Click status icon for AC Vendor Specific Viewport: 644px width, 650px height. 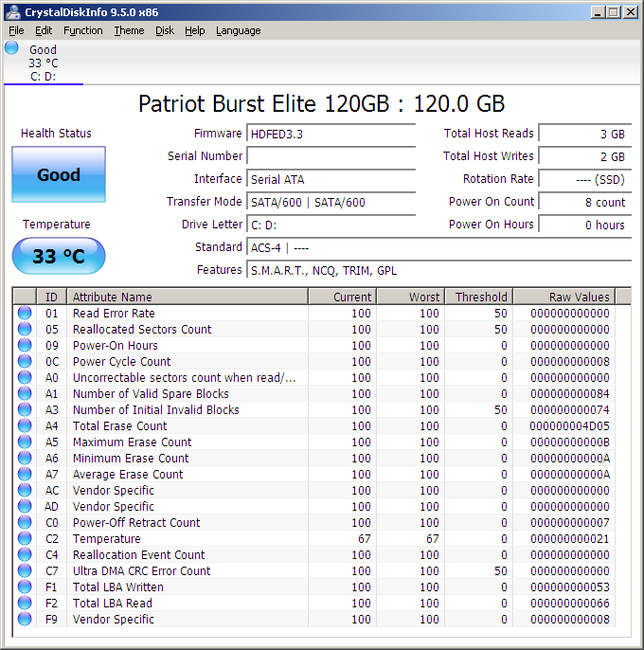pos(25,491)
